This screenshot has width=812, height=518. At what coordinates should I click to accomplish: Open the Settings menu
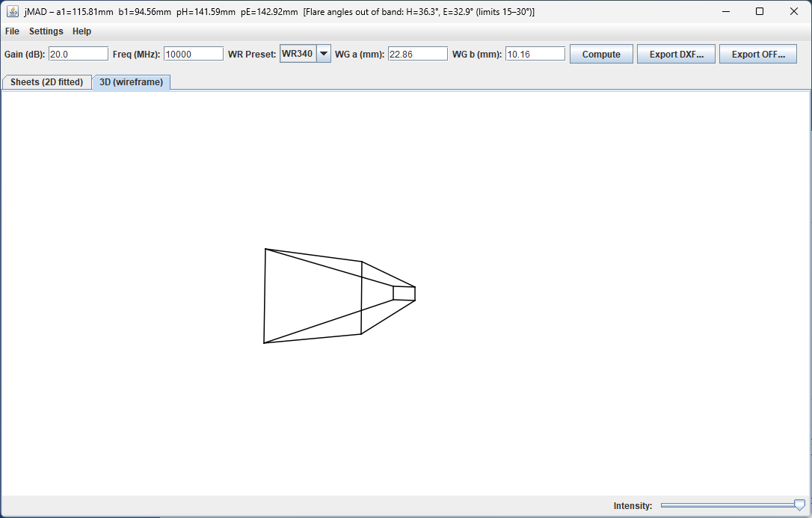coord(46,31)
